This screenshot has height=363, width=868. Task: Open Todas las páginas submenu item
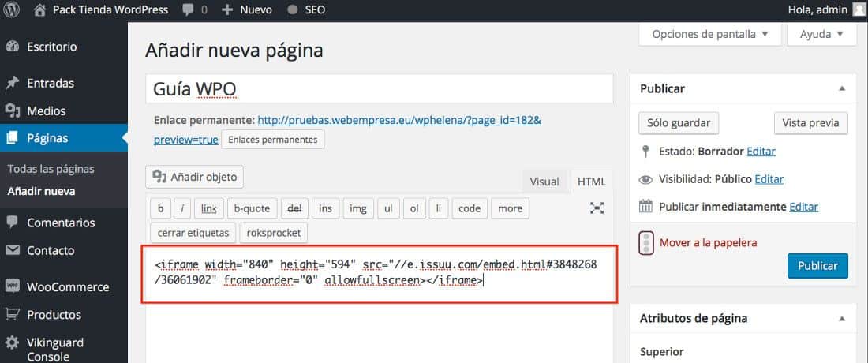51,170
